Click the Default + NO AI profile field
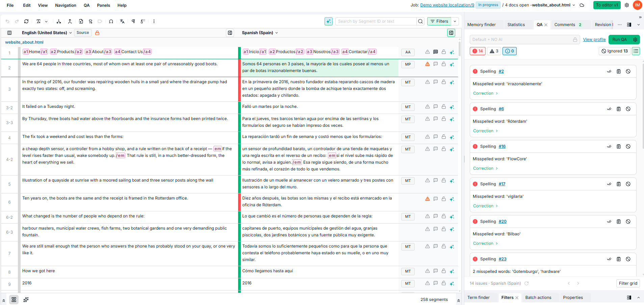Screen dimensions: 644x305 (525, 40)
